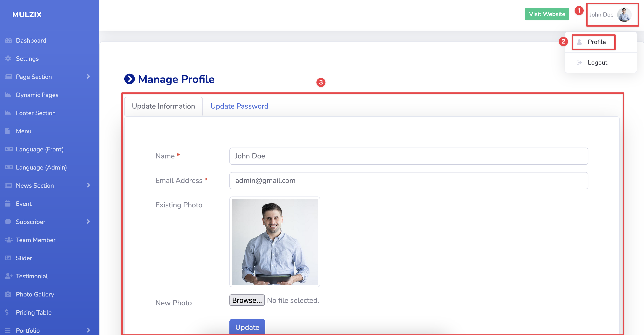Screen dimensions: 644x335
Task: Click the MULZIX logo link
Action: [x=27, y=15]
